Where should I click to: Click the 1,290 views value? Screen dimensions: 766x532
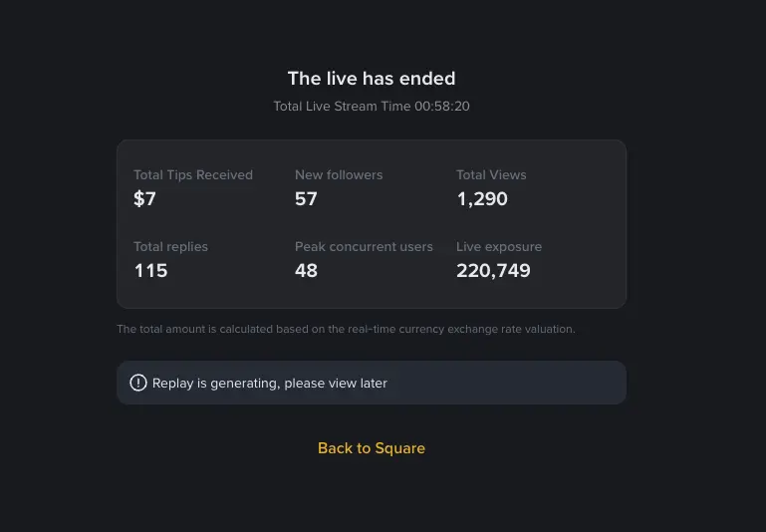pyautogui.click(x=482, y=199)
